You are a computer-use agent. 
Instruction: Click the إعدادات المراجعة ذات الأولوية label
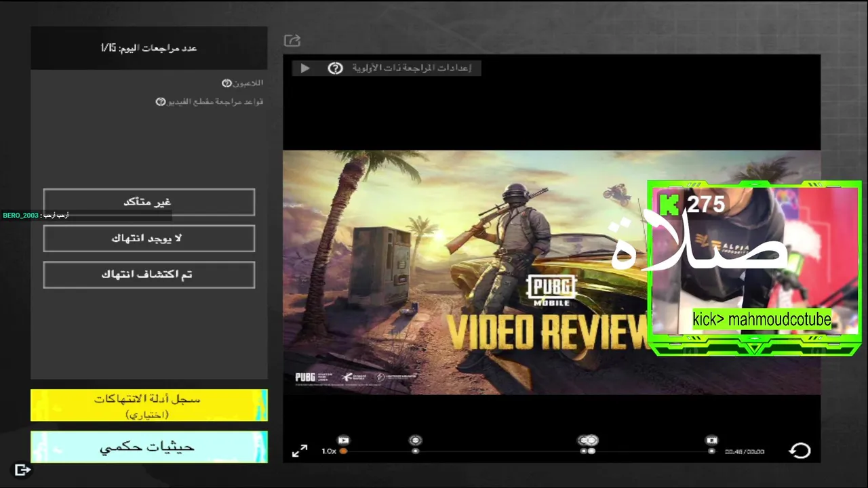[412, 68]
